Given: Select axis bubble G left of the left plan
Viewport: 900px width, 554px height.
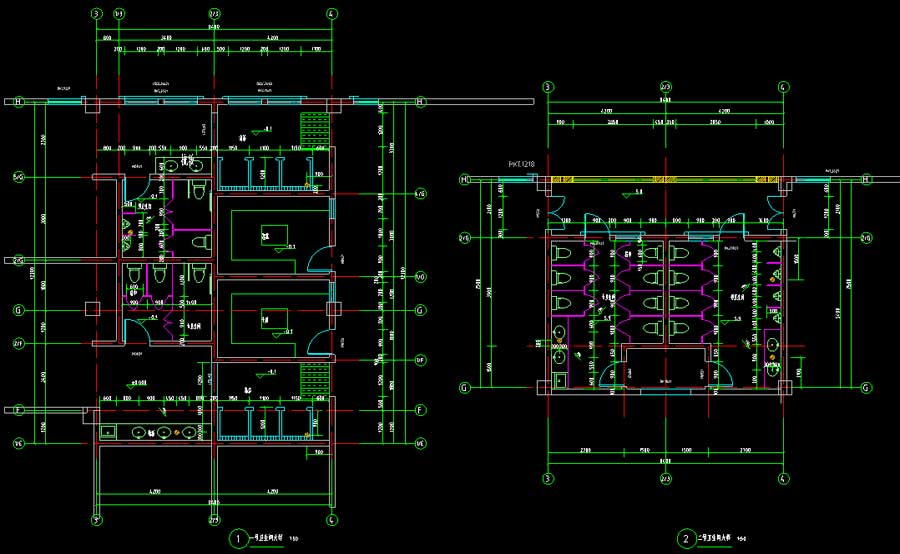Looking at the screenshot, I should pos(18,310).
